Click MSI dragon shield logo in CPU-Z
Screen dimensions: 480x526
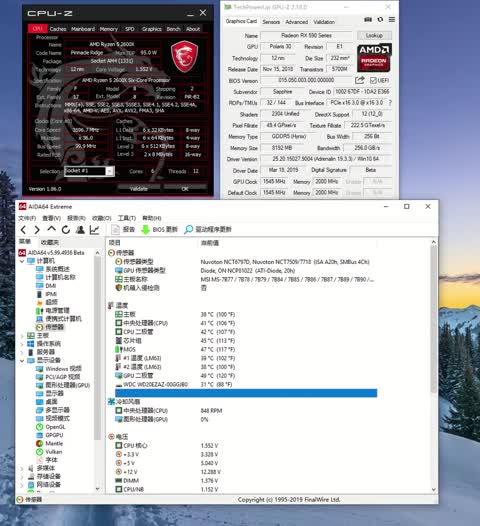tap(184, 56)
